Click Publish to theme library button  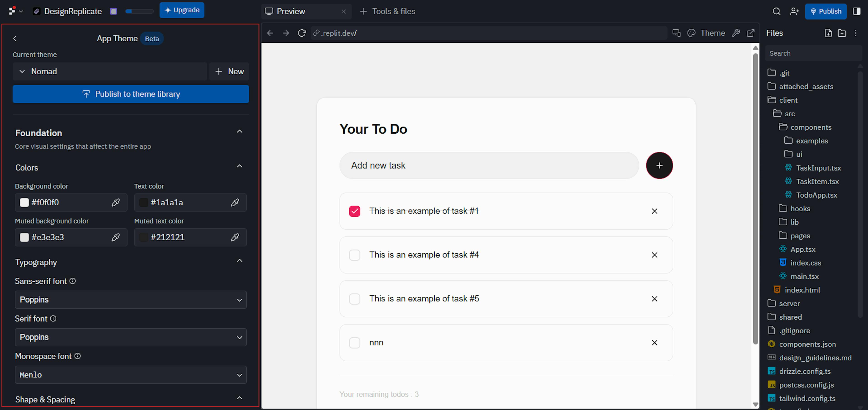pyautogui.click(x=131, y=94)
